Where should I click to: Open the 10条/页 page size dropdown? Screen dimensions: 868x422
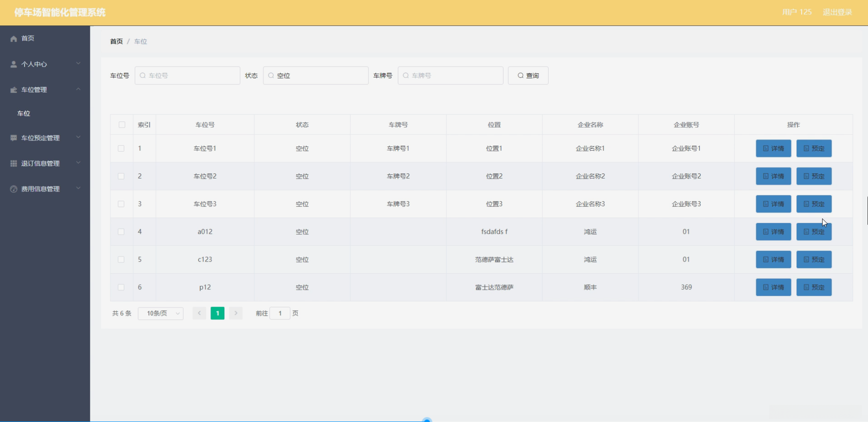click(161, 313)
